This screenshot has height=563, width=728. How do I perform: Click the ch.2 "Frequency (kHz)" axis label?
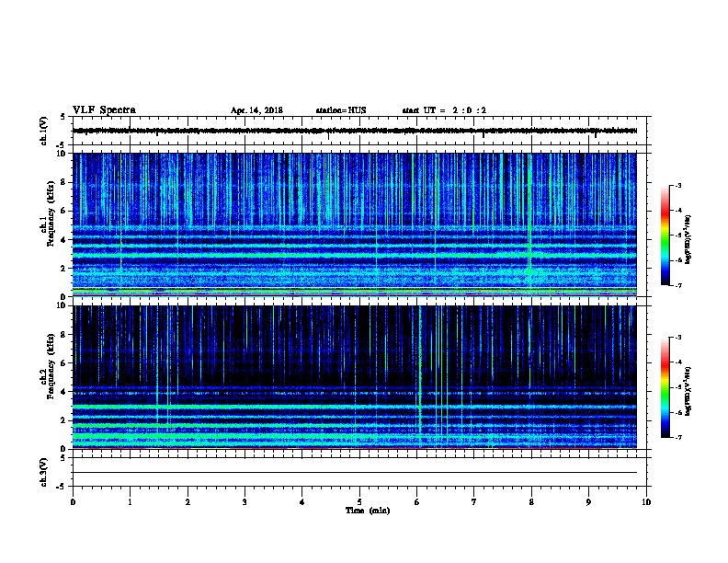point(51,365)
